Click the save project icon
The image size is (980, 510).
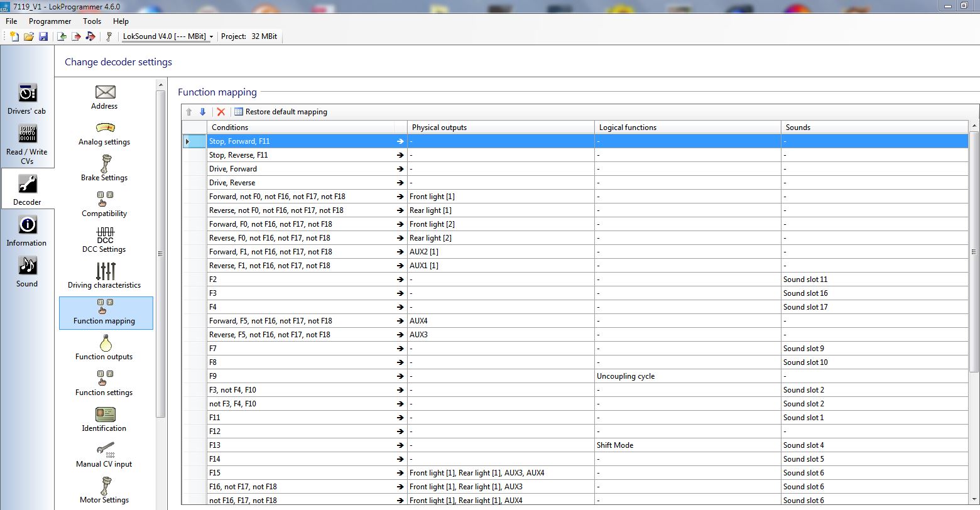pyautogui.click(x=43, y=36)
